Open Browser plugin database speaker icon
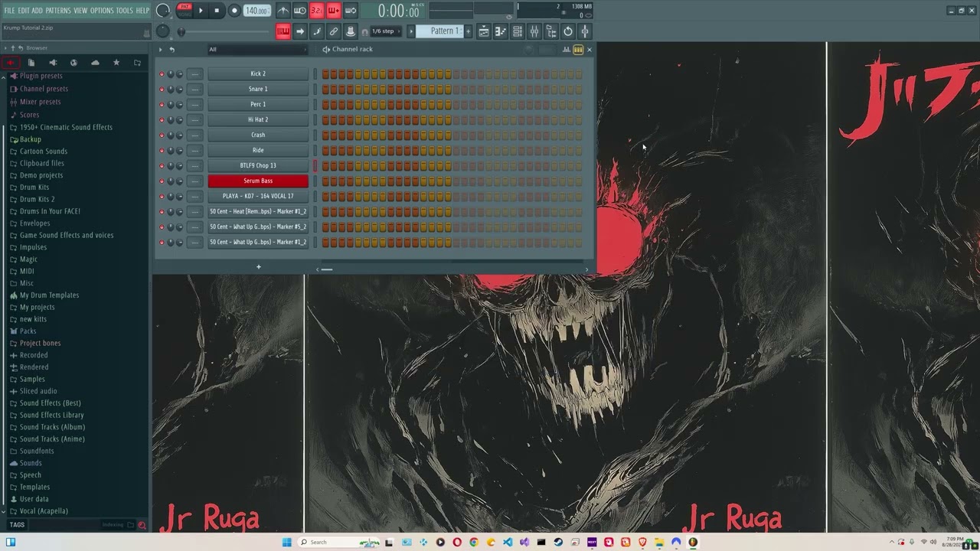Image resolution: width=980 pixels, height=551 pixels. pos(53,63)
